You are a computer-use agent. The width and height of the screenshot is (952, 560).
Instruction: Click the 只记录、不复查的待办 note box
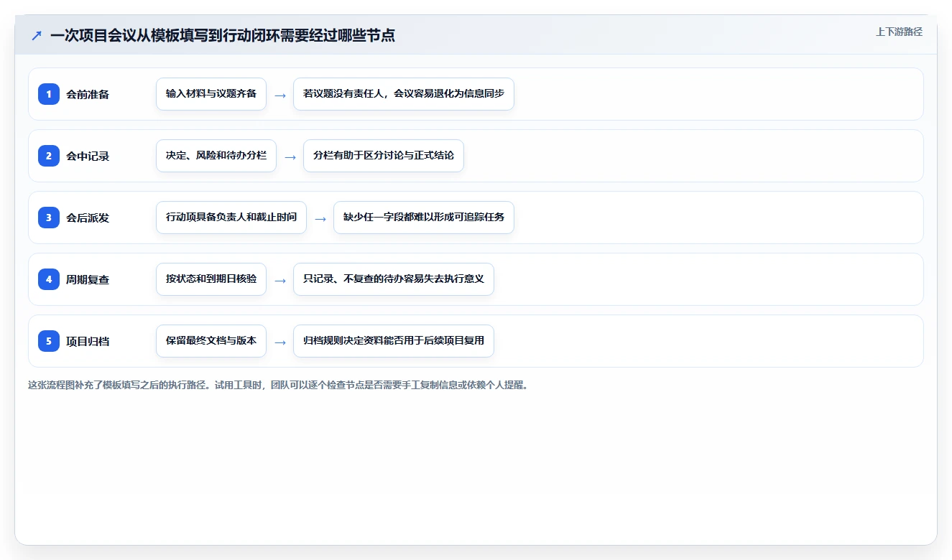tap(394, 279)
